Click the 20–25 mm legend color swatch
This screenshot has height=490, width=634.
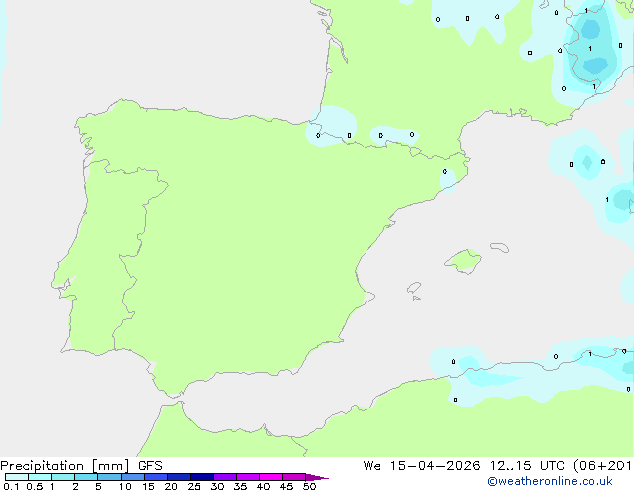pyautogui.click(x=179, y=477)
